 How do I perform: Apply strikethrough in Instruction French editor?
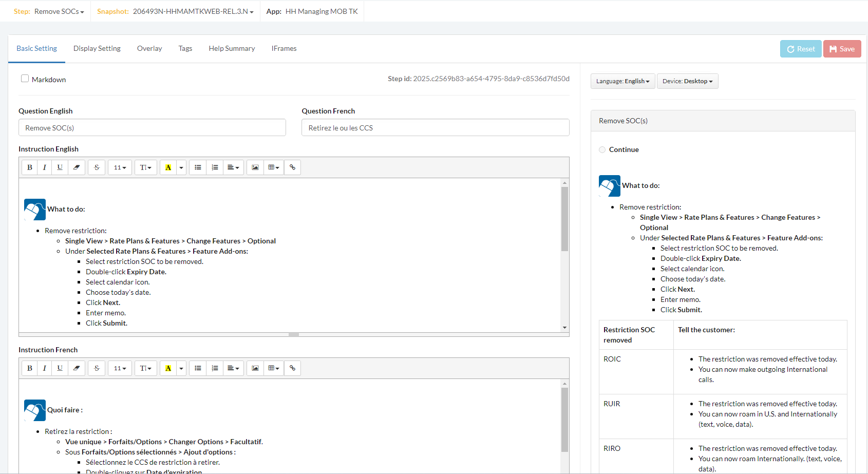pos(97,368)
